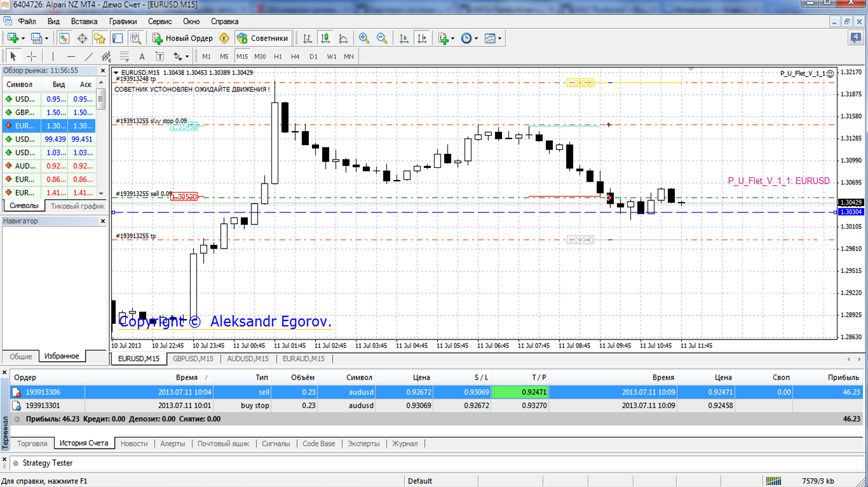Open the Файл menu
Image resolution: width=868 pixels, height=487 pixels.
(27, 21)
